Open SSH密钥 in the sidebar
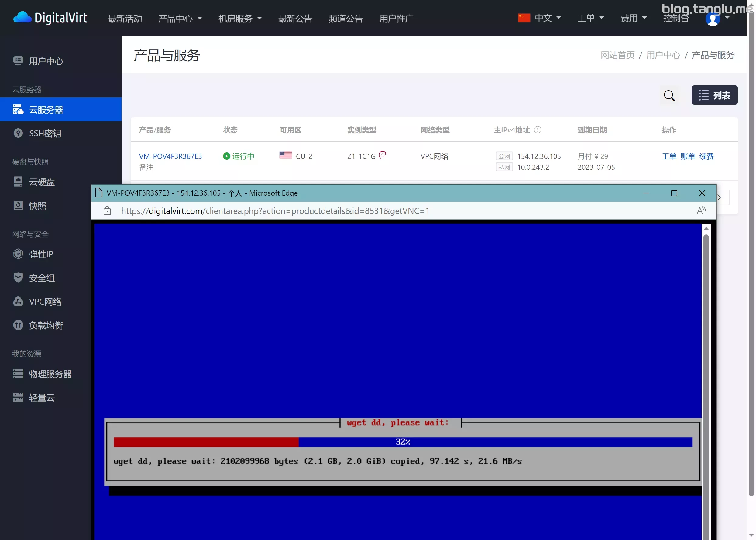The image size is (756, 540). [45, 133]
